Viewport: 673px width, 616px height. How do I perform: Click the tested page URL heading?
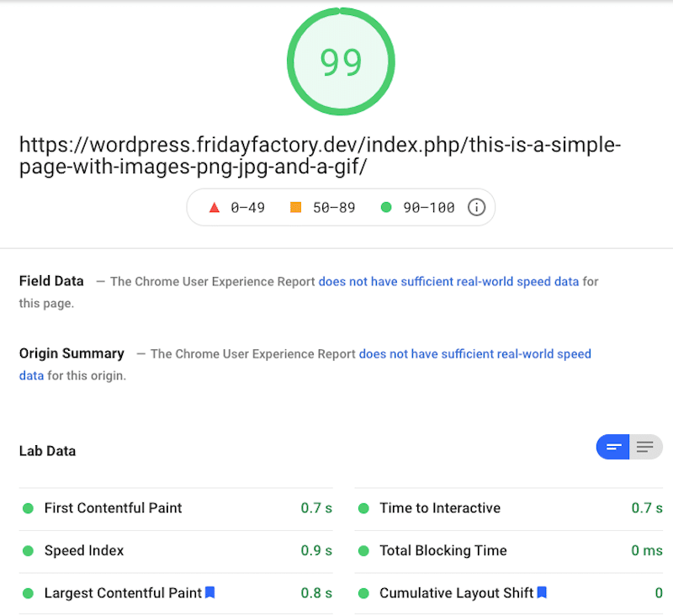tap(320, 156)
